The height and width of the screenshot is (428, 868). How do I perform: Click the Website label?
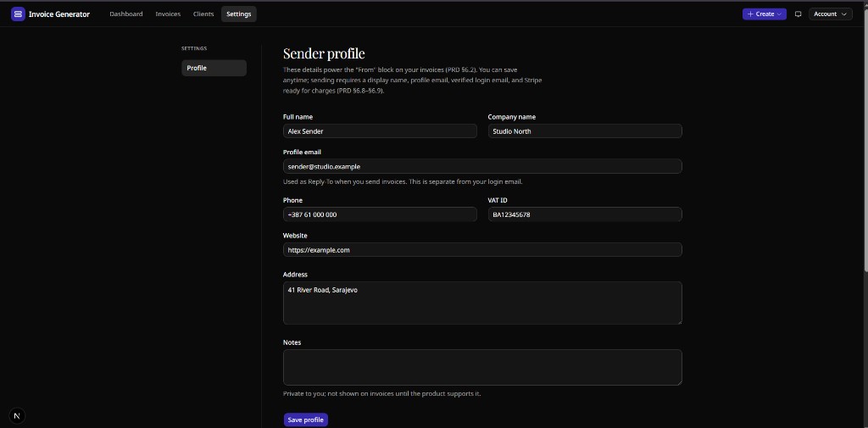click(295, 236)
